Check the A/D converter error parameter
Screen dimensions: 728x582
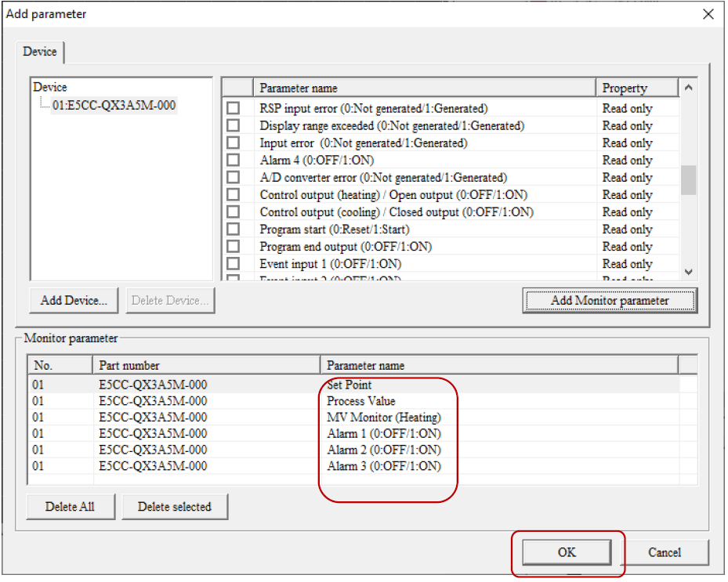(233, 177)
